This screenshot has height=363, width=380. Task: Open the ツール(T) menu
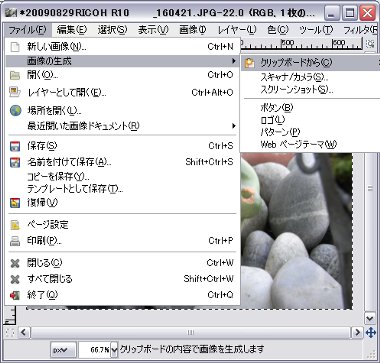click(x=316, y=30)
